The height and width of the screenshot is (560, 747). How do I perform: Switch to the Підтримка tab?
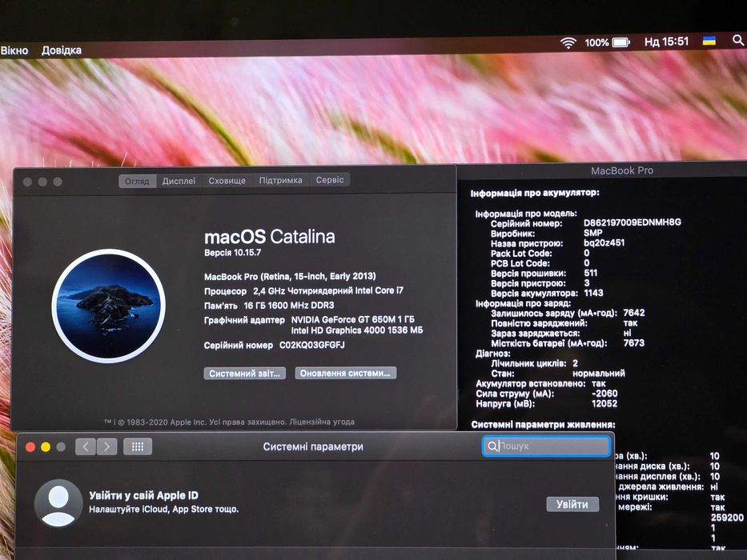[x=280, y=180]
